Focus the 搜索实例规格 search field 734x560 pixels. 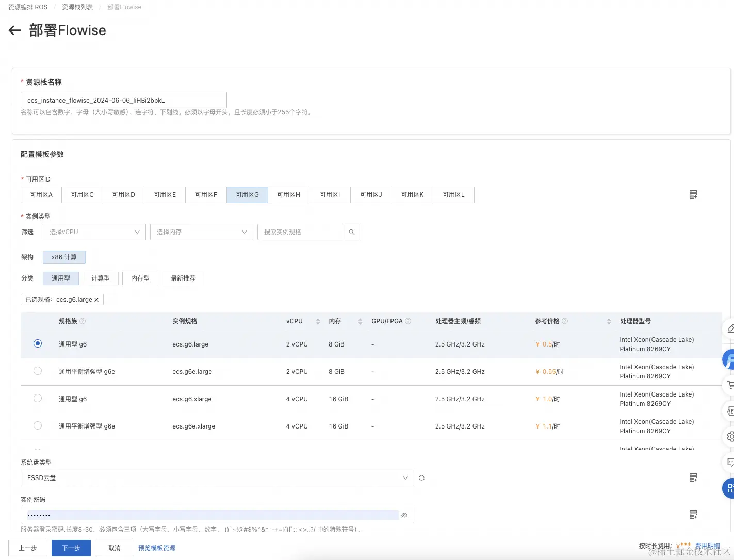point(301,232)
